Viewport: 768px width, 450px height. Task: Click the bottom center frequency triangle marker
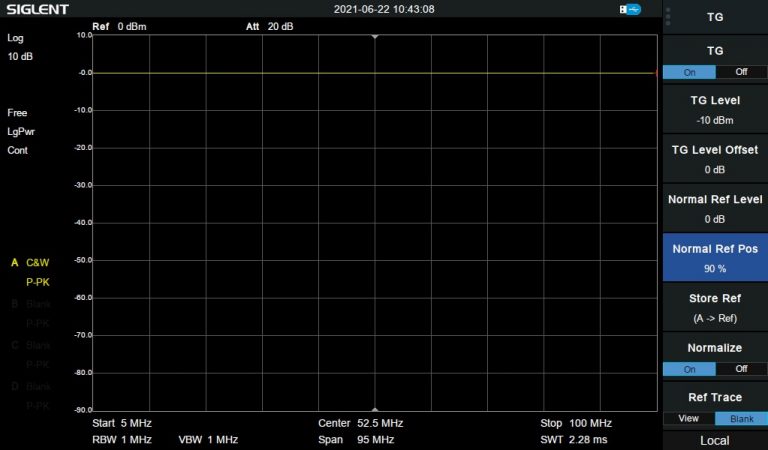coord(375,409)
